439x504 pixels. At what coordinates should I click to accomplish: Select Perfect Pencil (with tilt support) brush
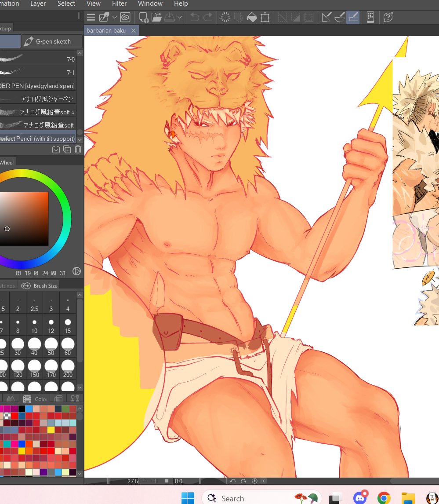pos(38,139)
